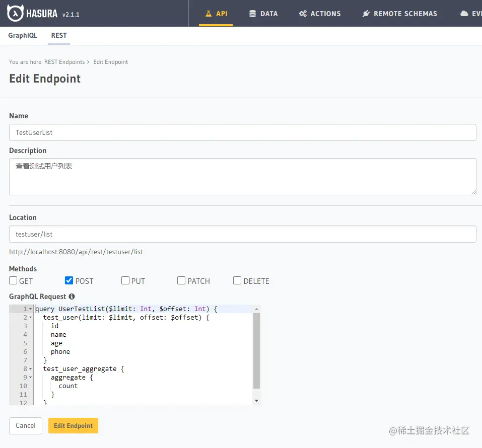This screenshot has height=448, width=482.
Task: Click the 'id' field in the query
Action: pos(55,326)
